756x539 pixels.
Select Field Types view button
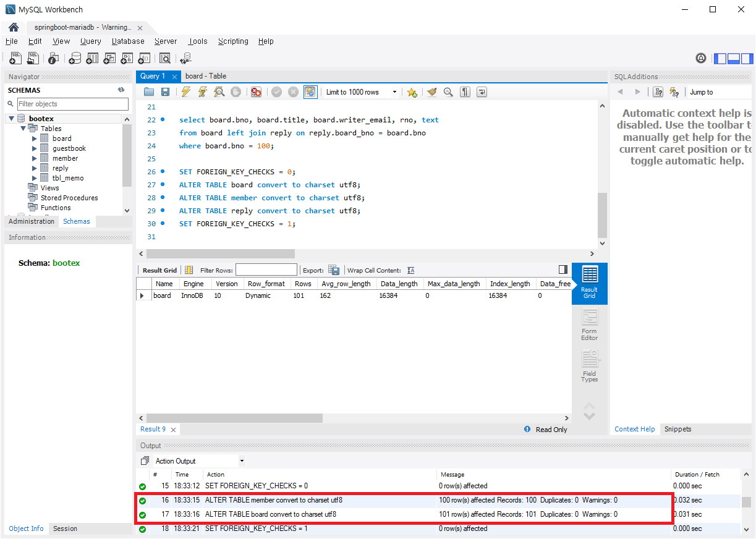[590, 367]
